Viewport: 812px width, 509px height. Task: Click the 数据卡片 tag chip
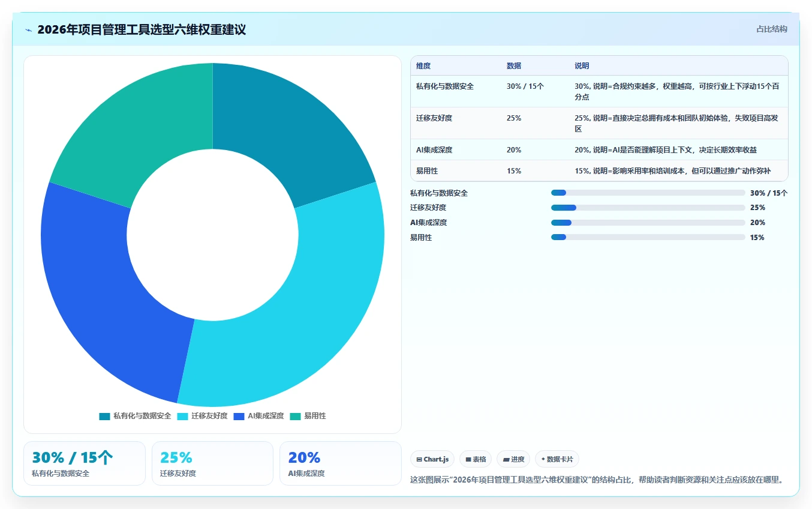pos(557,459)
